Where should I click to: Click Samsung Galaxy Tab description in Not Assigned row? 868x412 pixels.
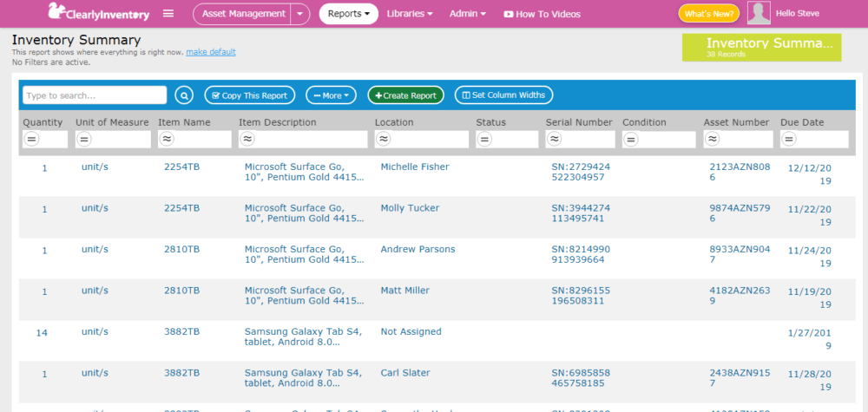pyautogui.click(x=303, y=337)
